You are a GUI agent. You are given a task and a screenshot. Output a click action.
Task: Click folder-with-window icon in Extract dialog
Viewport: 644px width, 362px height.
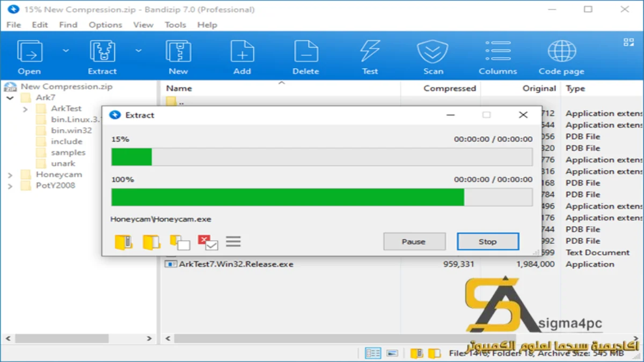(179, 242)
